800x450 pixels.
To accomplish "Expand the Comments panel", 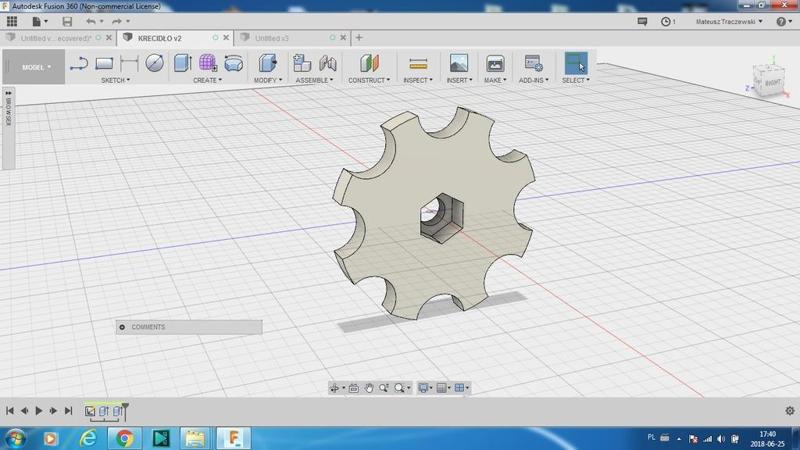I will click(x=122, y=327).
